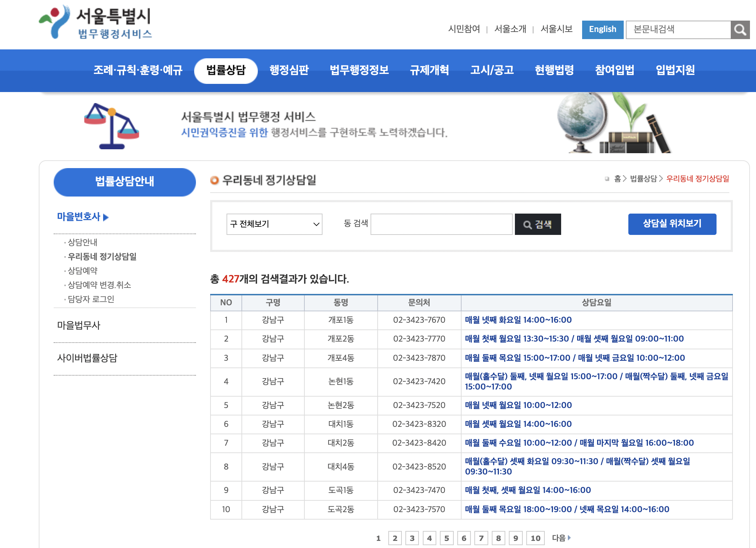Image resolution: width=756 pixels, height=548 pixels.
Task: Click 법률상담 breadcrumb link
Action: coord(643,179)
